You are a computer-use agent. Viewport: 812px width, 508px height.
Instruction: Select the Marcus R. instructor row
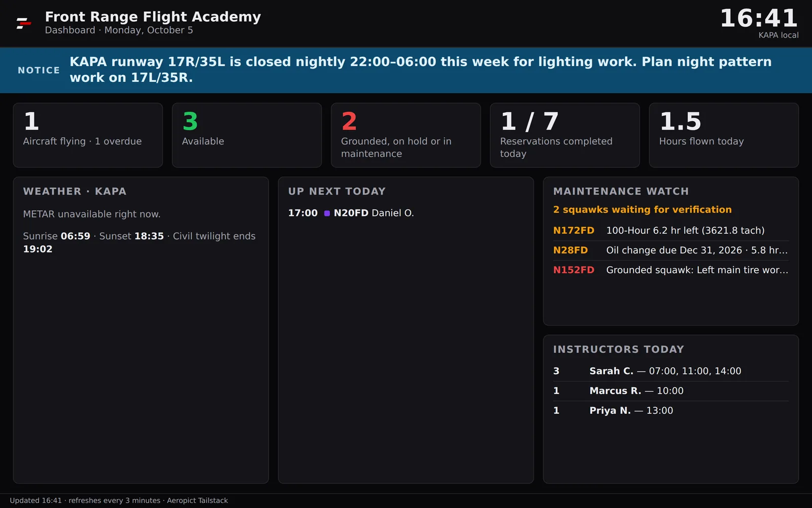pos(671,391)
